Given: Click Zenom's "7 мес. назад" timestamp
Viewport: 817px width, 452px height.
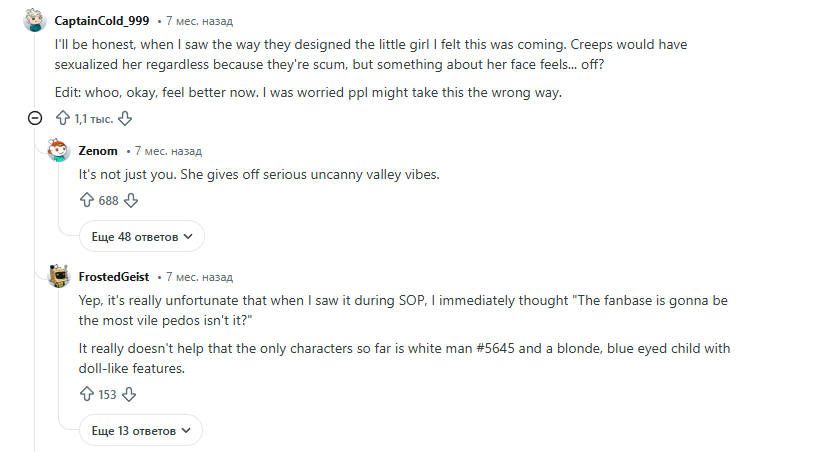Looking at the screenshot, I should pyautogui.click(x=168, y=151).
